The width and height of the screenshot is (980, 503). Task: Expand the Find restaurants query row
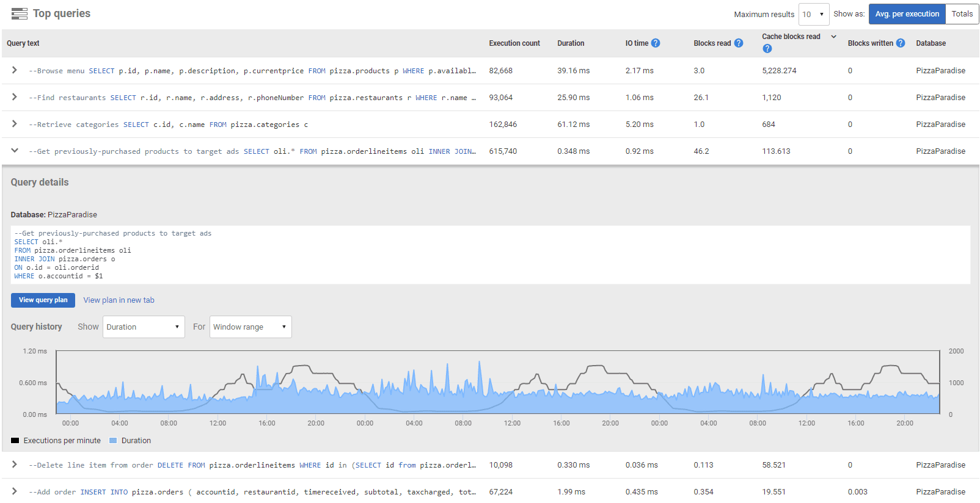pyautogui.click(x=15, y=98)
